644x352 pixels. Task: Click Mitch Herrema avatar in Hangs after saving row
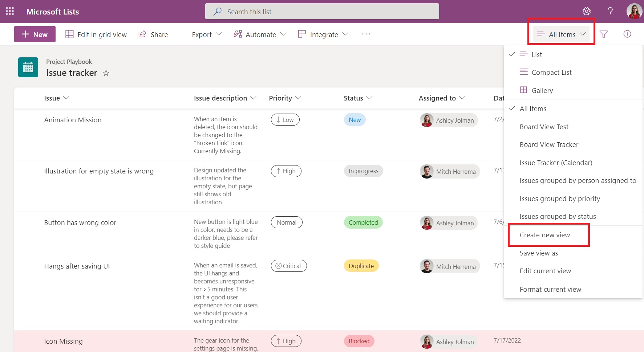pos(427,266)
